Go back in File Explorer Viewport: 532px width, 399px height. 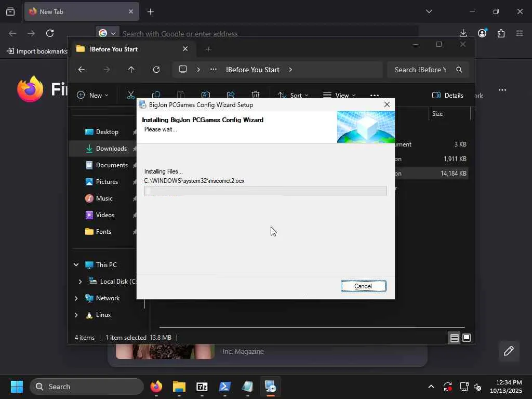(82, 70)
